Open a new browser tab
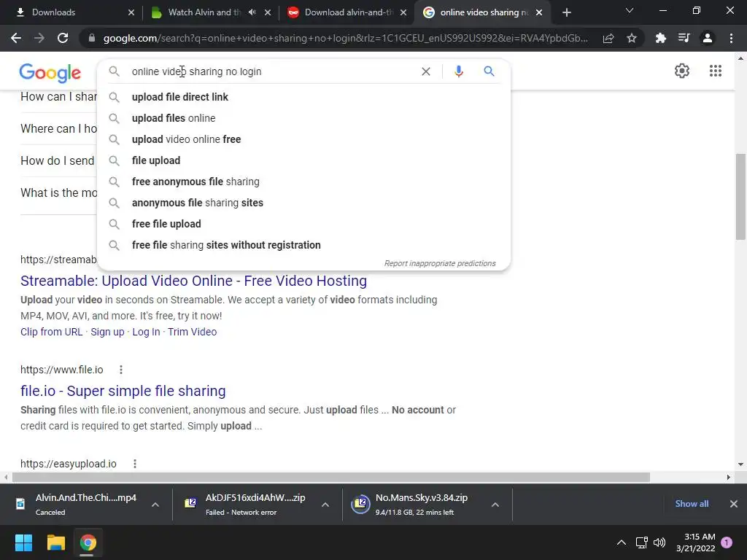The width and height of the screenshot is (747, 560). click(566, 12)
